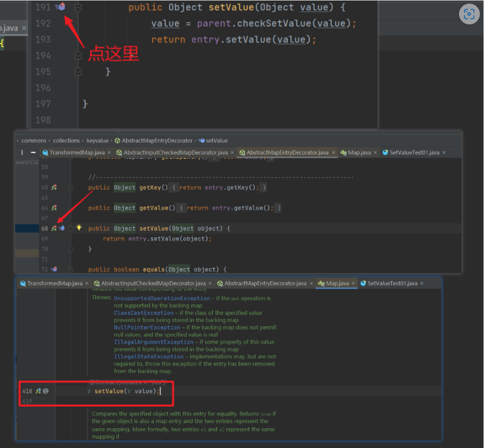The image size is (484, 448).
Task: Click the screenshot capture icon in the top-right corner
Action: 469,14
